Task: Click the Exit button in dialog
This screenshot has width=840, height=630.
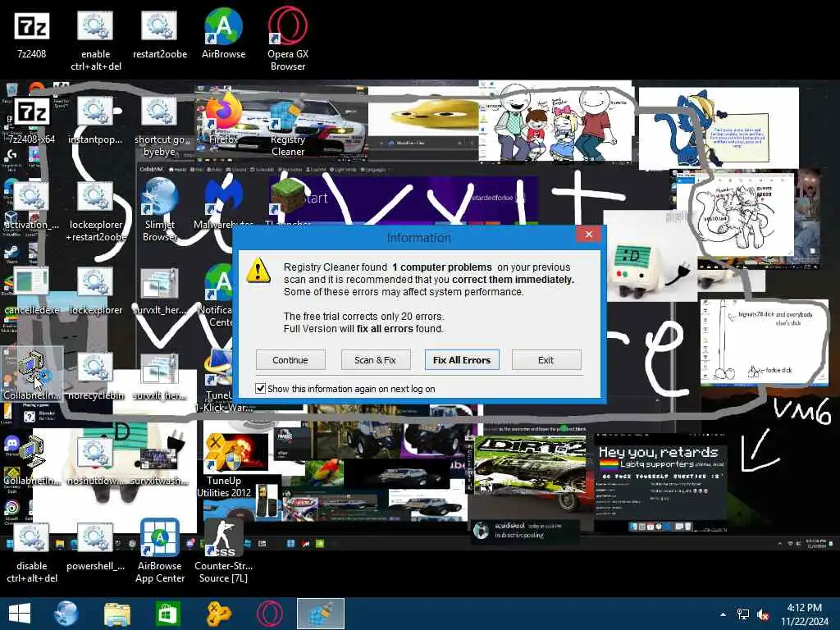Action: click(546, 360)
